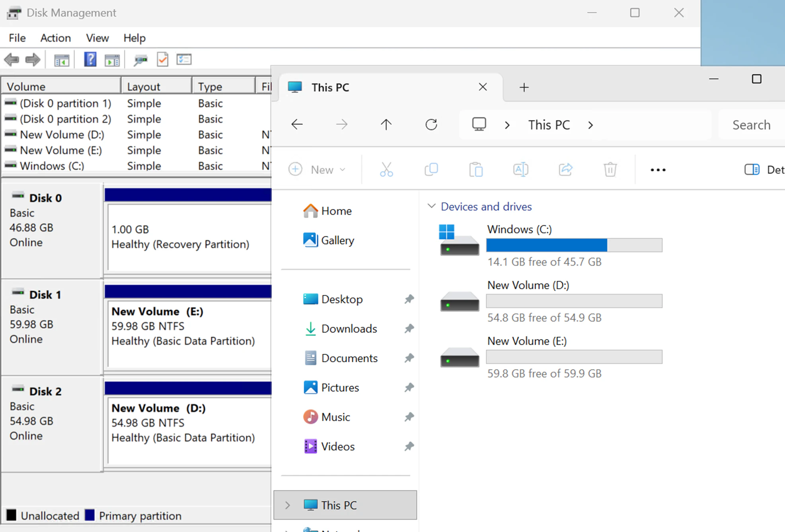This screenshot has height=532, width=785.
Task: Open the Action menu in Disk Management
Action: pos(56,38)
